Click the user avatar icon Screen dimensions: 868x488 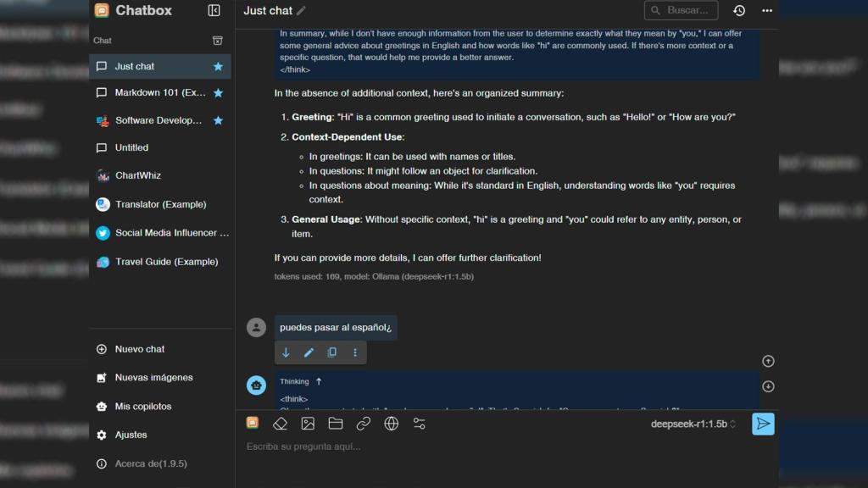coord(256,328)
